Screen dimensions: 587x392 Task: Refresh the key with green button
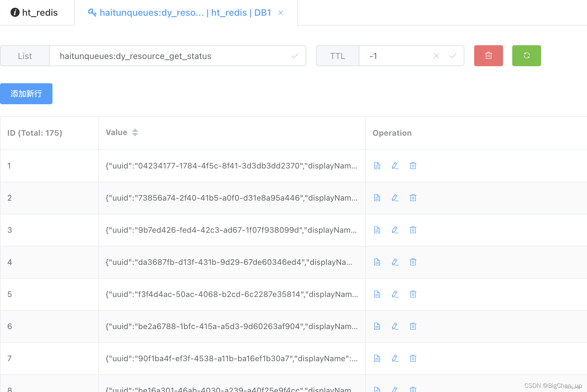527,56
